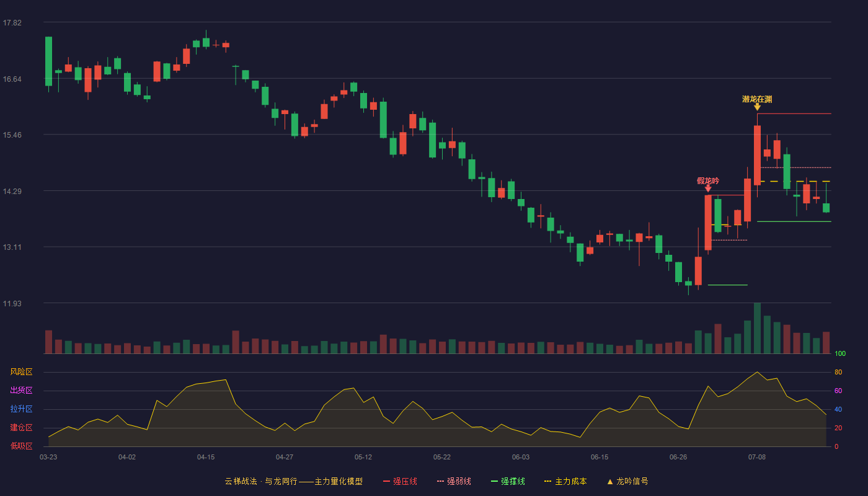
Task: Click the 03-23 date label
Action: (x=48, y=457)
